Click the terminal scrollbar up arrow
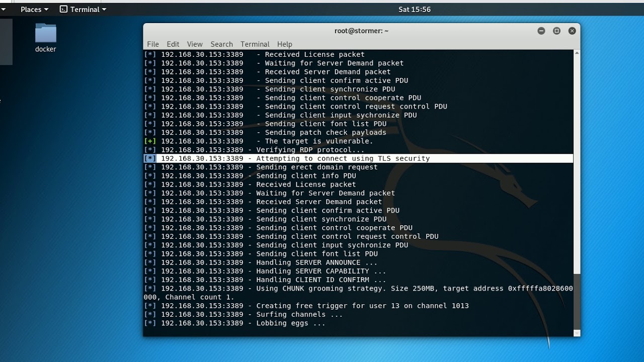 click(577, 53)
